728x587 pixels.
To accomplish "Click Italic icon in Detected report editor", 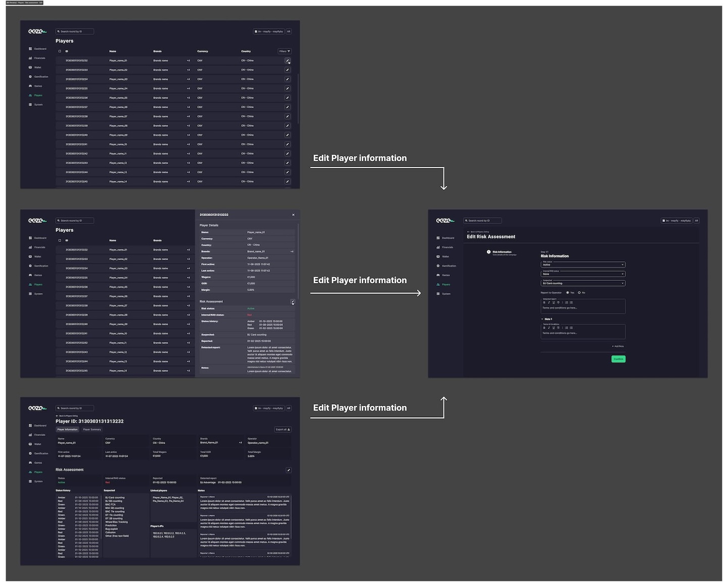I will tap(549, 303).
